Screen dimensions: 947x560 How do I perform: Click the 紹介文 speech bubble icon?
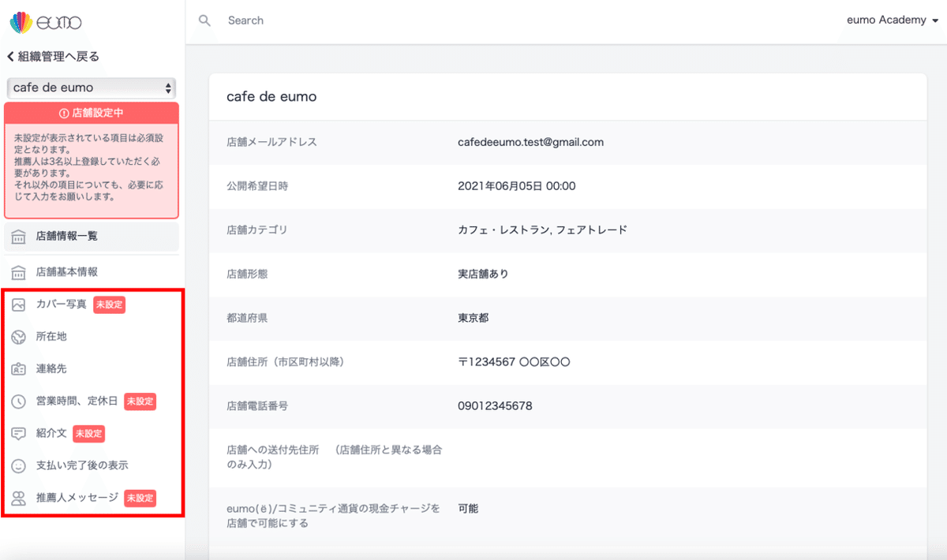coord(19,434)
